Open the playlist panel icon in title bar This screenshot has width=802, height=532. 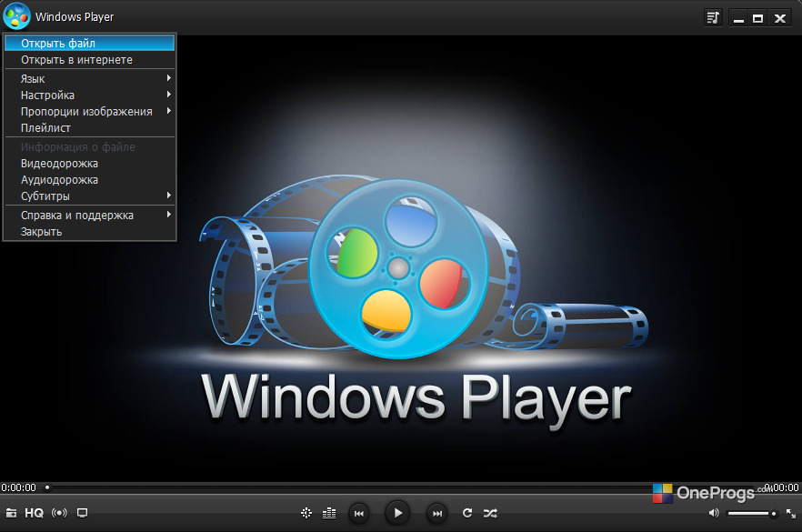coord(713,18)
